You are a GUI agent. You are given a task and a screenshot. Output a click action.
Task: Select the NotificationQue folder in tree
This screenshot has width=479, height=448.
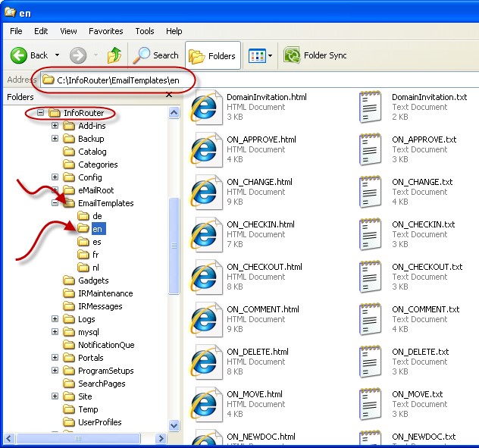pyautogui.click(x=99, y=345)
